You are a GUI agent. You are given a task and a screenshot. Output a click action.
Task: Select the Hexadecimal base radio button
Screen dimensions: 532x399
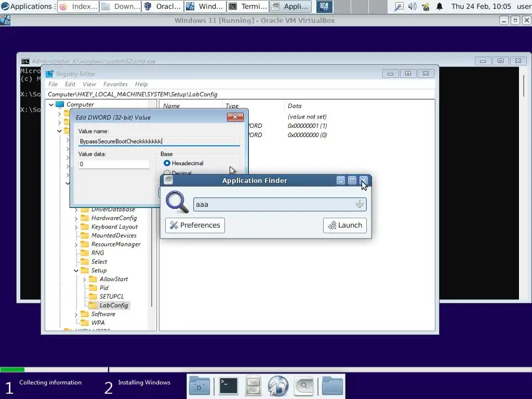tap(167, 163)
